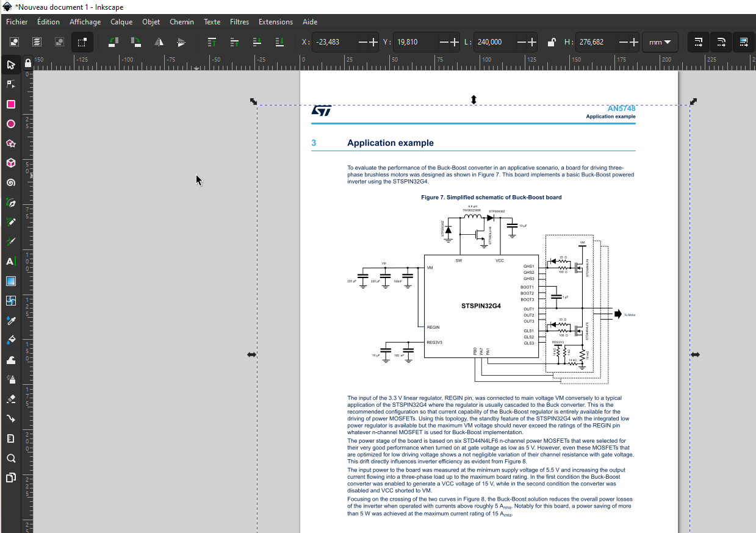The width and height of the screenshot is (756, 533).
Task: Open the Calque menu
Action: (x=121, y=22)
